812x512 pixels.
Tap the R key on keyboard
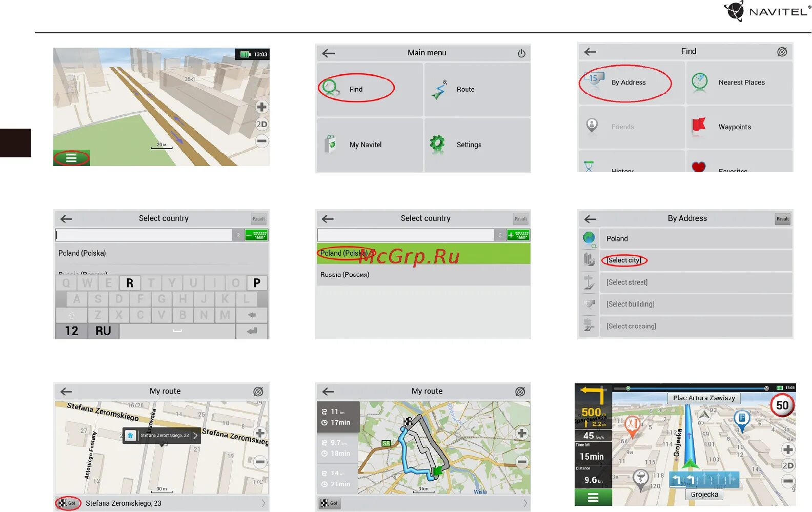(130, 283)
